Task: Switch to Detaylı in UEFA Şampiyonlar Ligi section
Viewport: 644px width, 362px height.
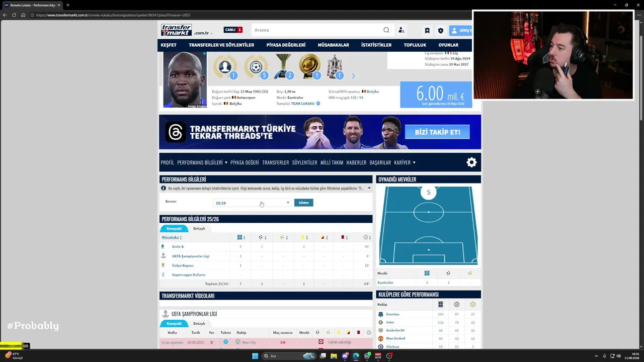Action: click(x=199, y=324)
